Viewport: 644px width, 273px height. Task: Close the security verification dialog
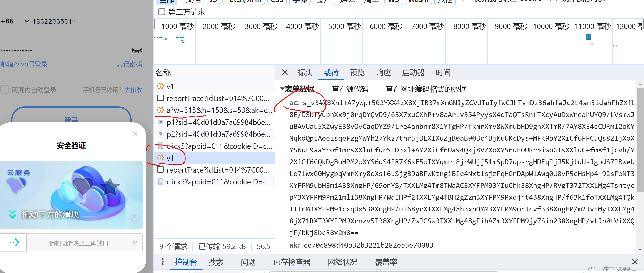tap(135, 134)
